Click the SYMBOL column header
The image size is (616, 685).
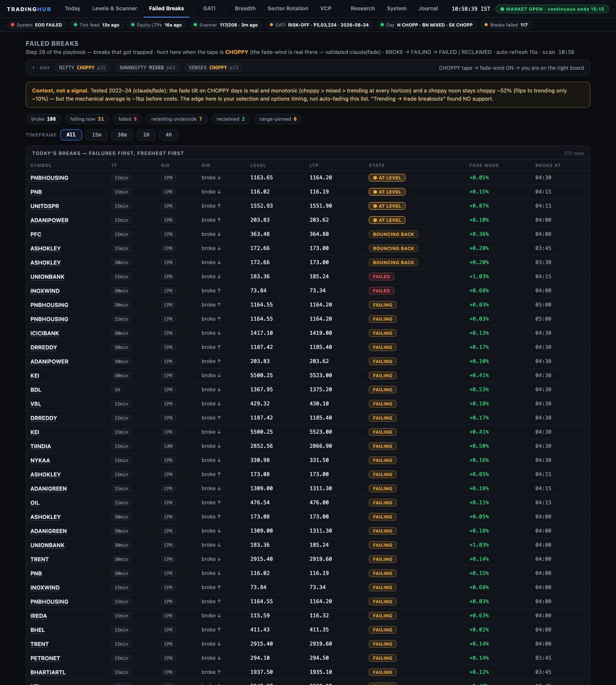[41, 165]
